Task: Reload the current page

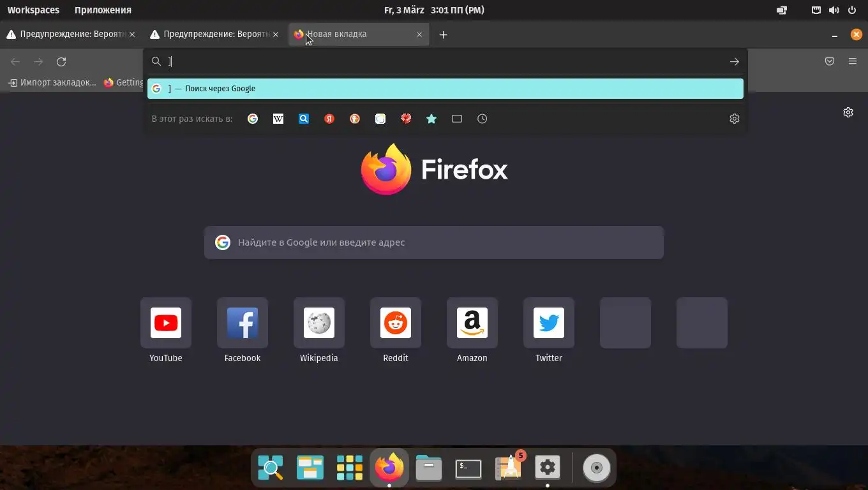Action: (61, 62)
